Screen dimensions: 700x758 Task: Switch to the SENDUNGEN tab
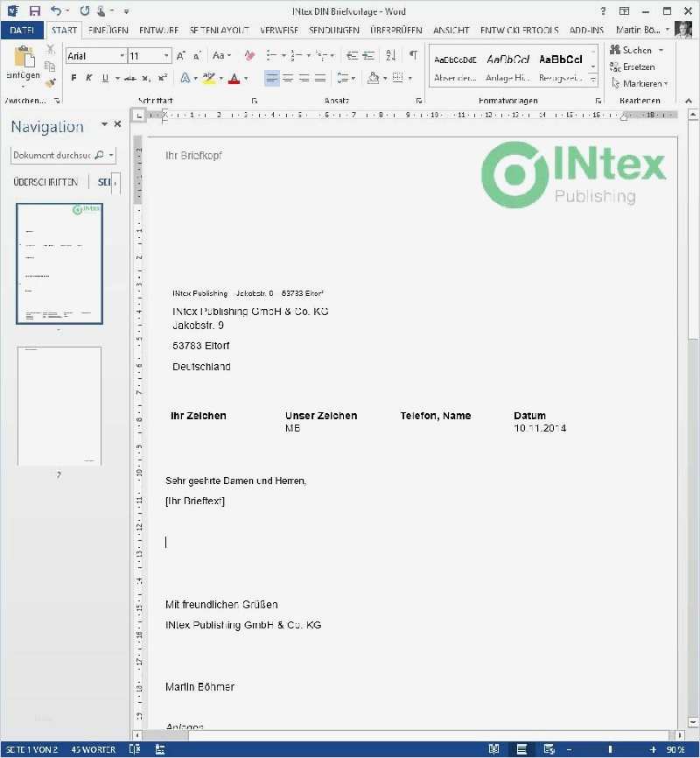[334, 30]
